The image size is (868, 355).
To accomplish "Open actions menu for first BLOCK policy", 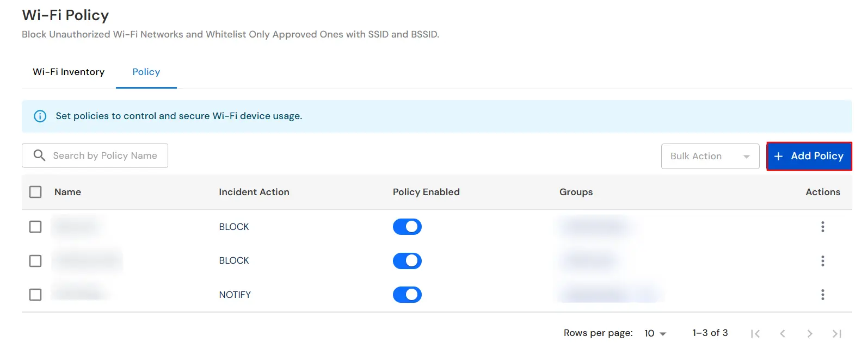I will (x=822, y=227).
